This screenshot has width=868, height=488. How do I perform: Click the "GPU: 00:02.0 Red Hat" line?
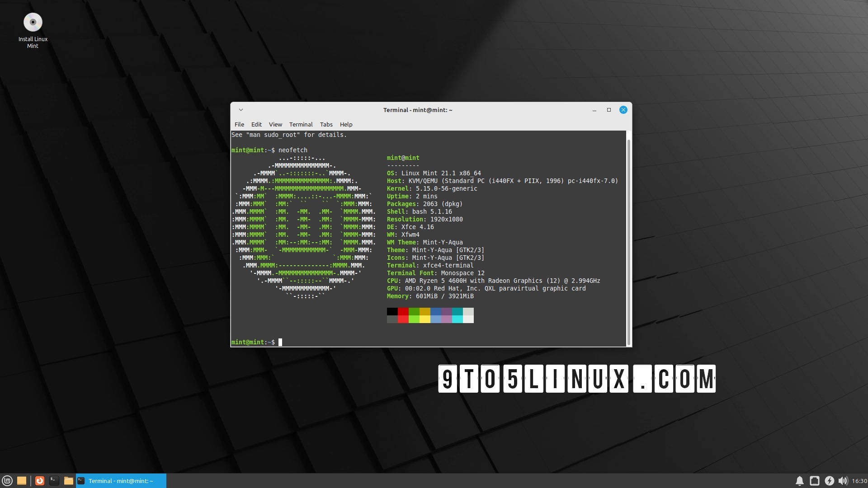click(x=486, y=288)
